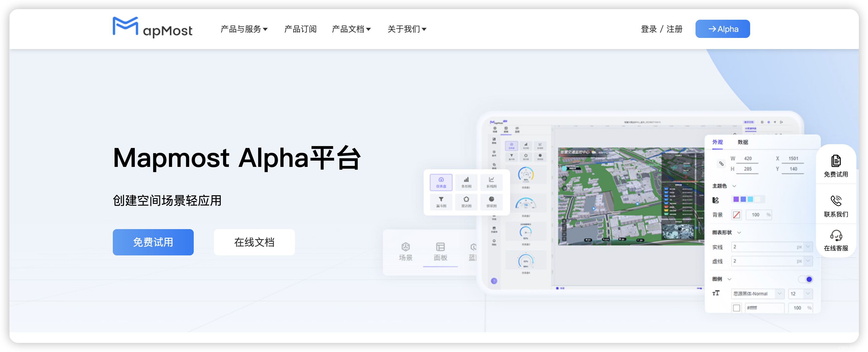Switch to the 外观 tab
The height and width of the screenshot is (352, 868).
point(717,142)
